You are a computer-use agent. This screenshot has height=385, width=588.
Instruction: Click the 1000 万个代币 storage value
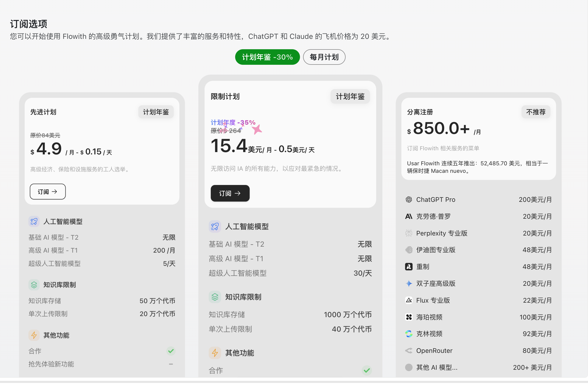coord(348,315)
